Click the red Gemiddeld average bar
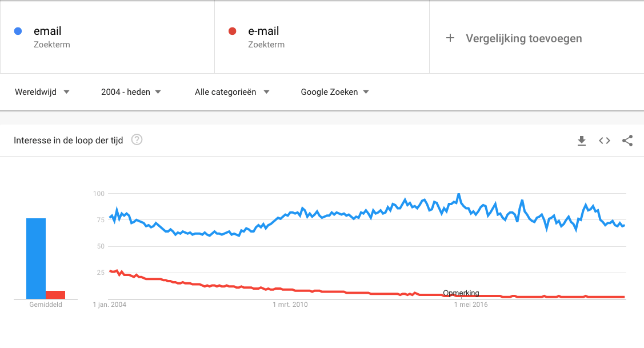Viewport: 644px width, 348px height. (x=55, y=295)
